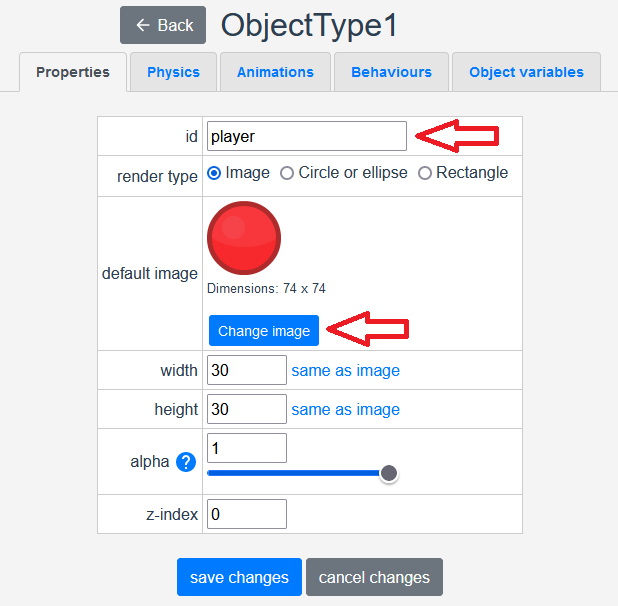Viewport: 618px width, 606px height.
Task: Open the Properties tab
Action: click(73, 72)
